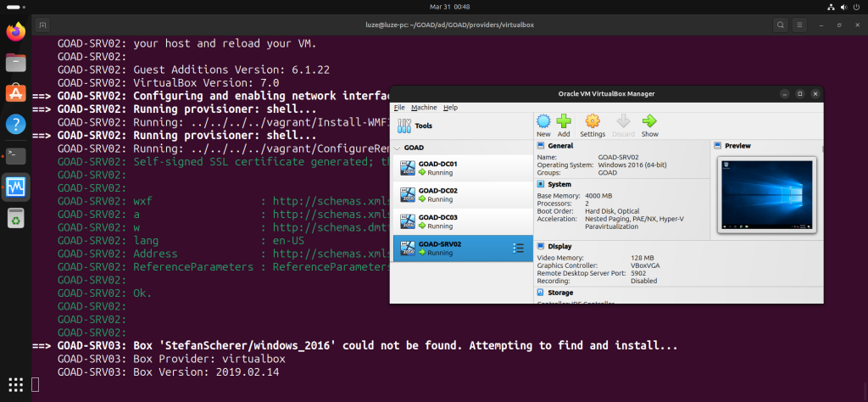Viewport: 868px width, 402px height.
Task: Click the Windows preview thumbnail
Action: point(765,195)
